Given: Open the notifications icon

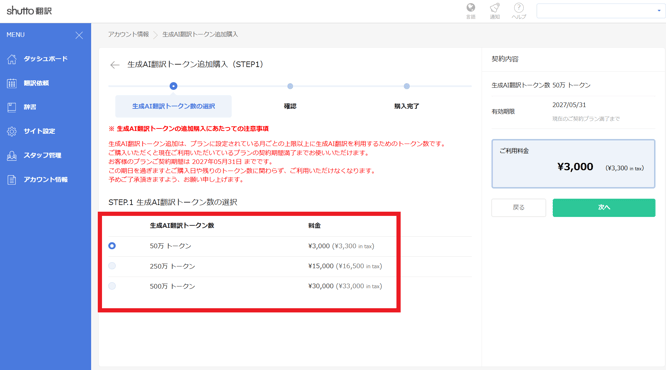Looking at the screenshot, I should 495,8.
